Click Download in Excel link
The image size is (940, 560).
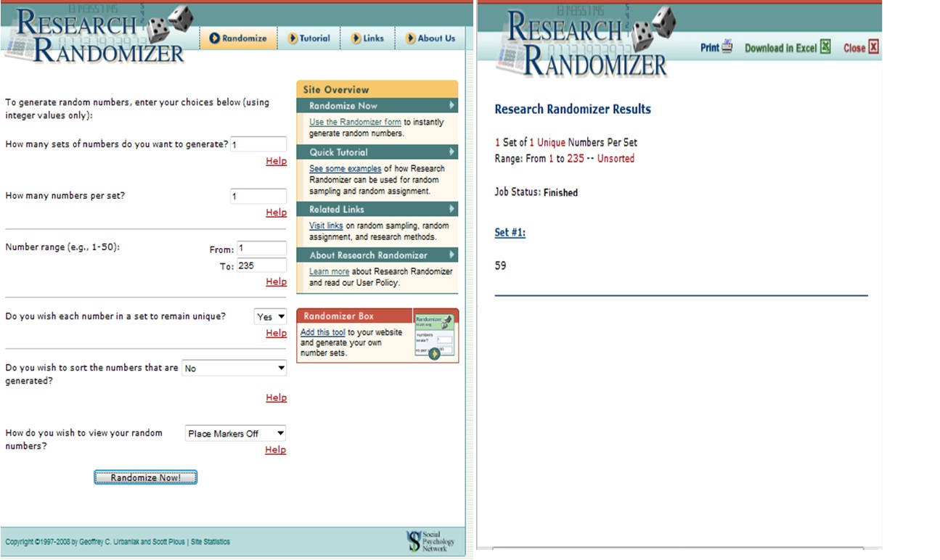[781, 48]
